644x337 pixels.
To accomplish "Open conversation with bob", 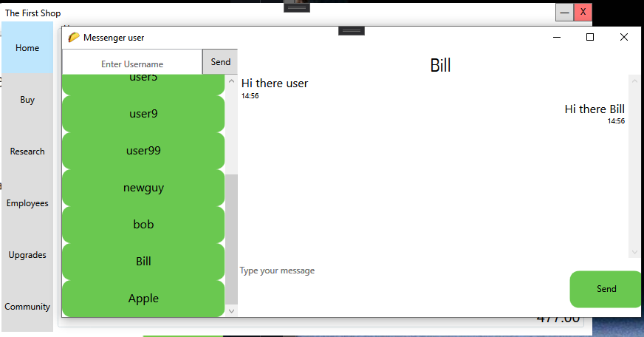I will click(x=143, y=225).
